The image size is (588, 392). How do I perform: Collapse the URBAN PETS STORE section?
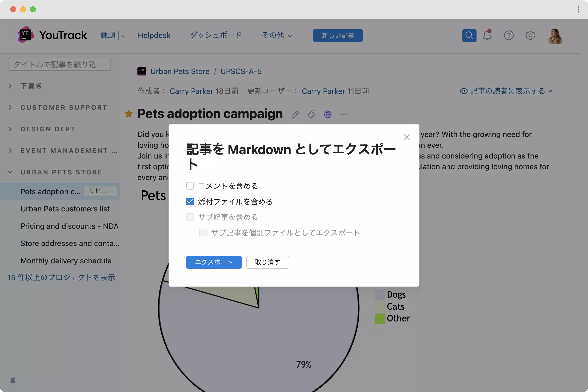pyautogui.click(x=10, y=172)
